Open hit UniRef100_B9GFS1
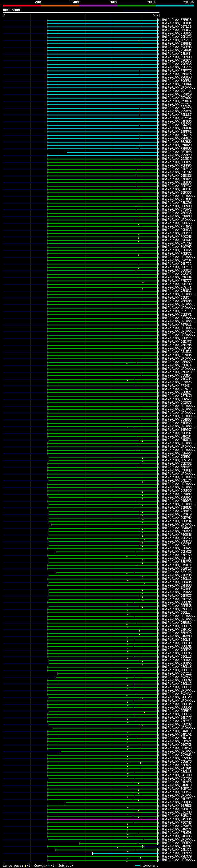Viewport: 197px width, 868px height. pyautogui.click(x=176, y=81)
